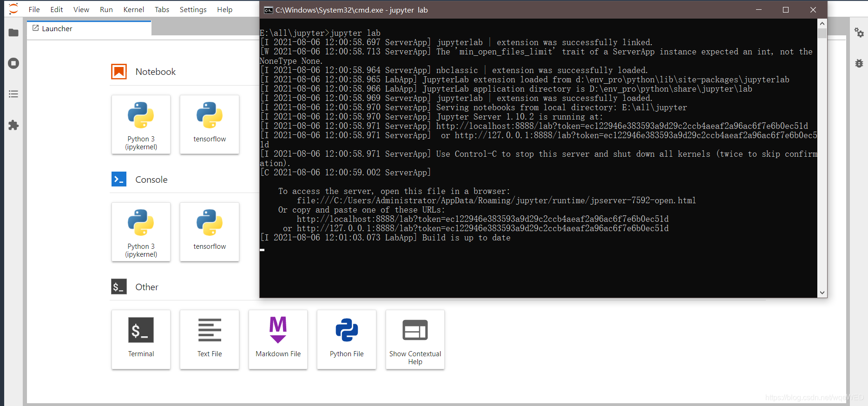This screenshot has width=868, height=406.
Task: Open the Tabs menu
Action: point(162,9)
